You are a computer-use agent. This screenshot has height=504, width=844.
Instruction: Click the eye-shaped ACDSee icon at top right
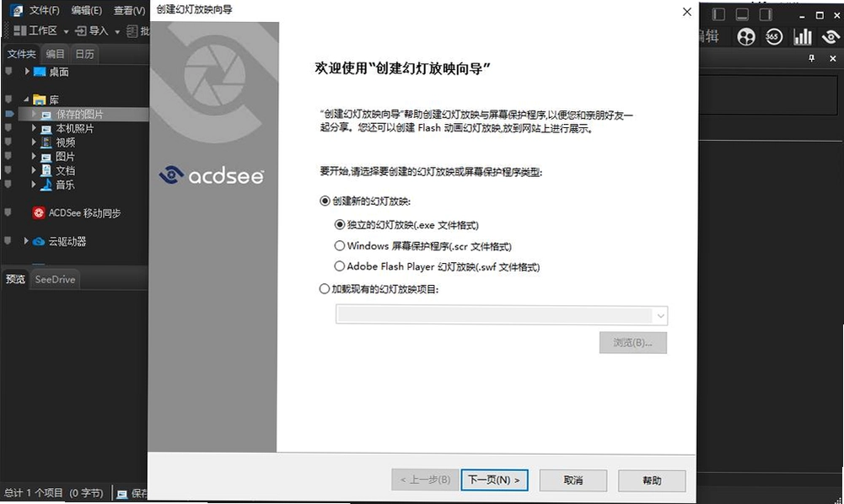pos(831,36)
